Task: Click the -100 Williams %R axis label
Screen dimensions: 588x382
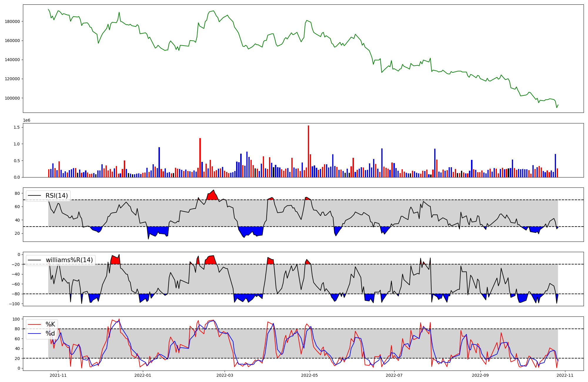Action: coord(14,304)
